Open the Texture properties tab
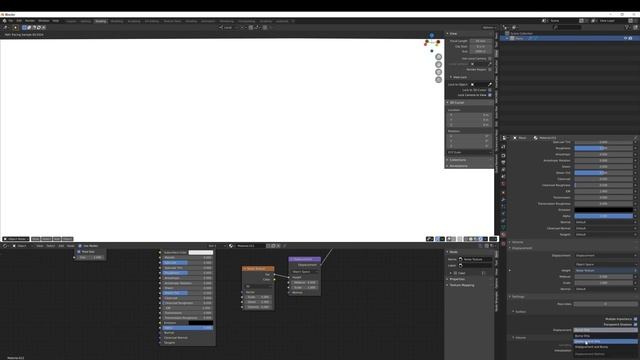This screenshot has height=360, width=640. [x=503, y=243]
